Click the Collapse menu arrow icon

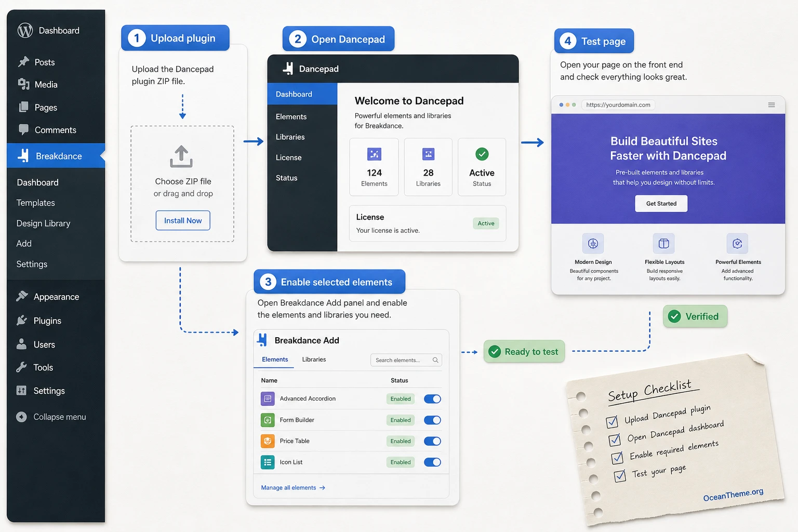(x=21, y=417)
